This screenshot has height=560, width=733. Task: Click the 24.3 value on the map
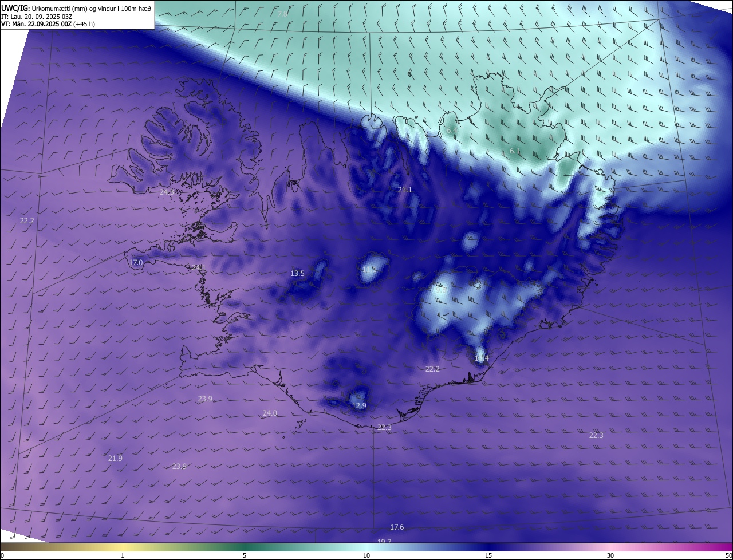(x=167, y=192)
